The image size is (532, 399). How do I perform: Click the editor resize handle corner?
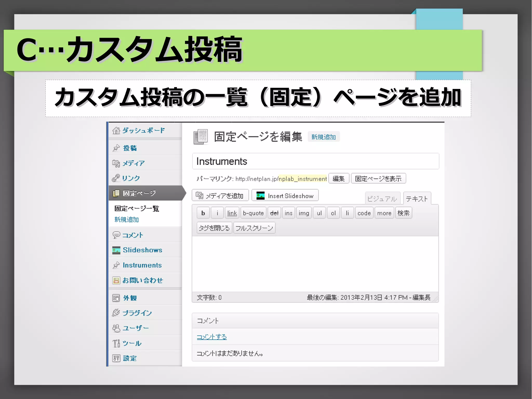(x=435, y=299)
